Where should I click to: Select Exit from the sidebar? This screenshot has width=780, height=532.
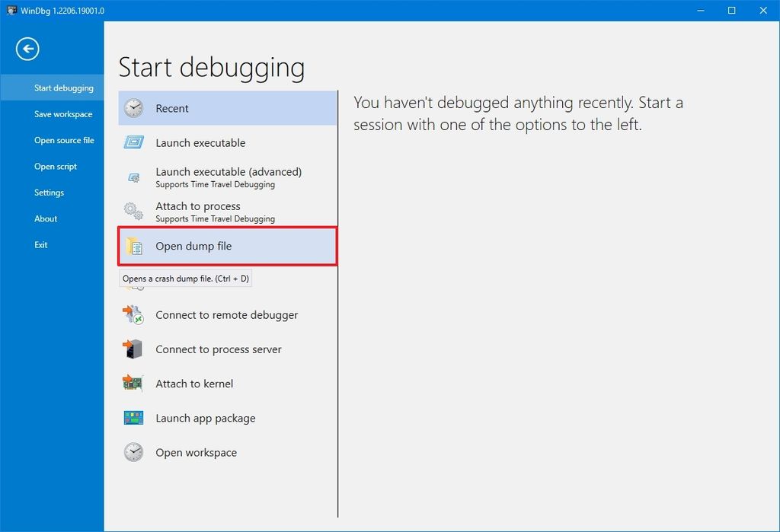coord(42,244)
